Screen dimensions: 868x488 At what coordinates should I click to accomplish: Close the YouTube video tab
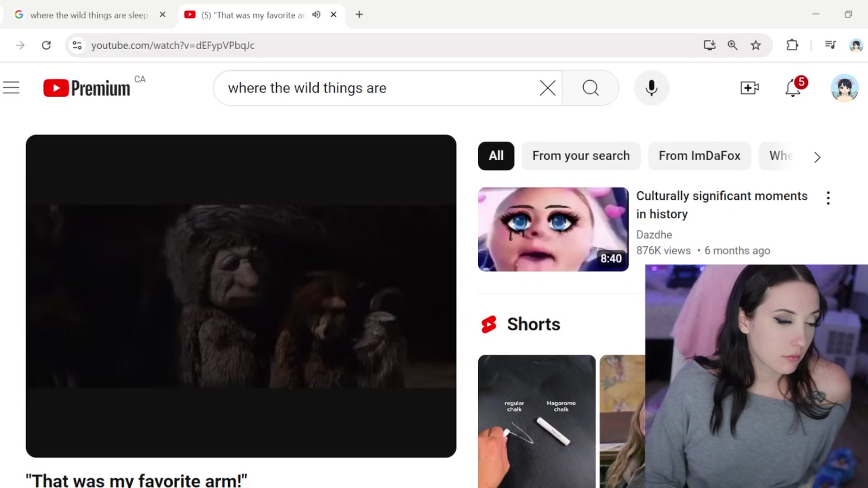tap(334, 14)
